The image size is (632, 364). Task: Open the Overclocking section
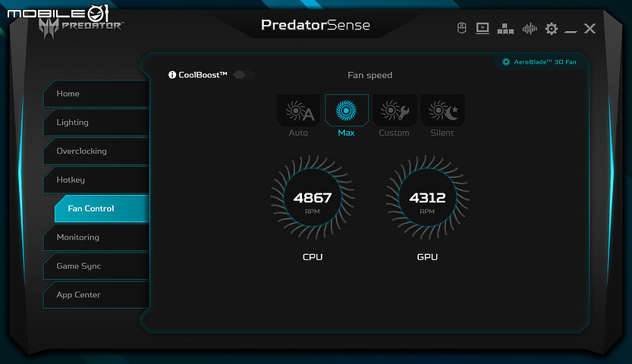pos(96,151)
